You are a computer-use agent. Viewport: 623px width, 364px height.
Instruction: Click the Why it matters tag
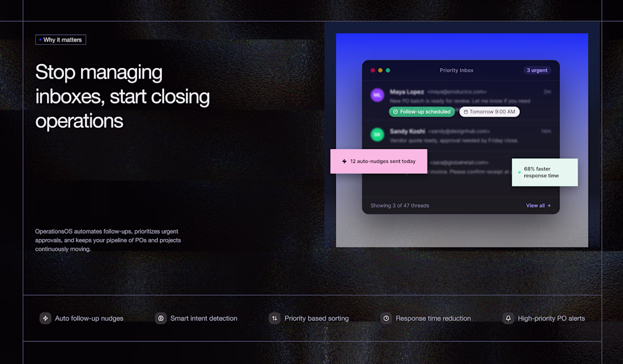pyautogui.click(x=61, y=40)
